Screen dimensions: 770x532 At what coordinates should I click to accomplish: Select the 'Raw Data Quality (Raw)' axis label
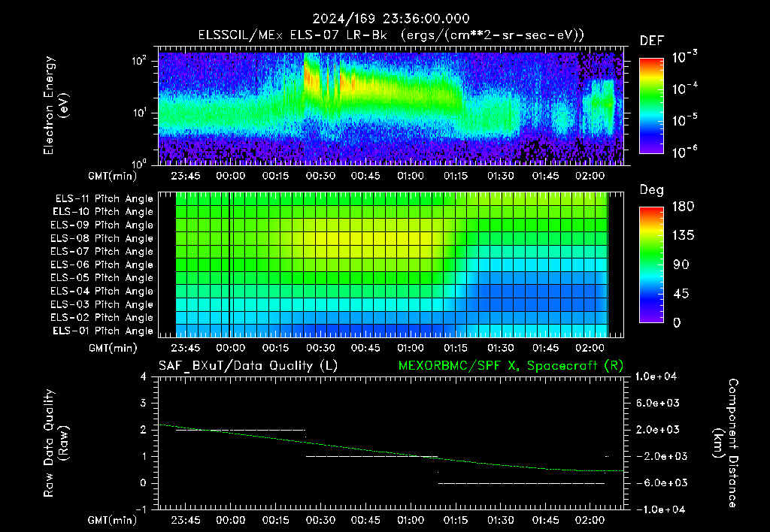tap(56, 443)
